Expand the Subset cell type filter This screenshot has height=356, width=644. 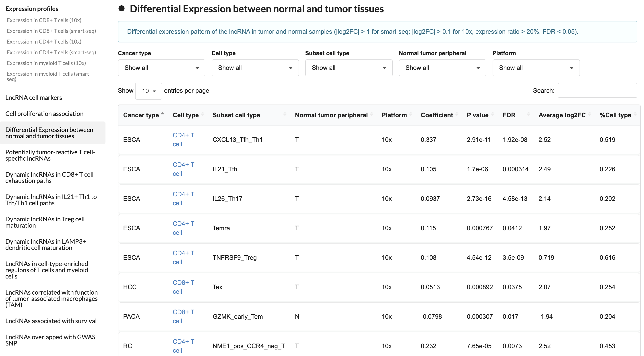click(x=349, y=68)
